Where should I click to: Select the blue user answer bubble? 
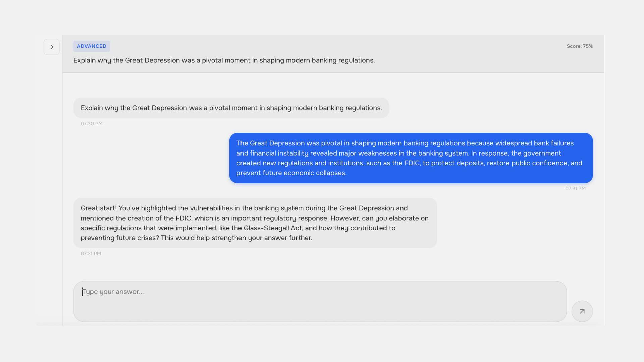pyautogui.click(x=411, y=158)
